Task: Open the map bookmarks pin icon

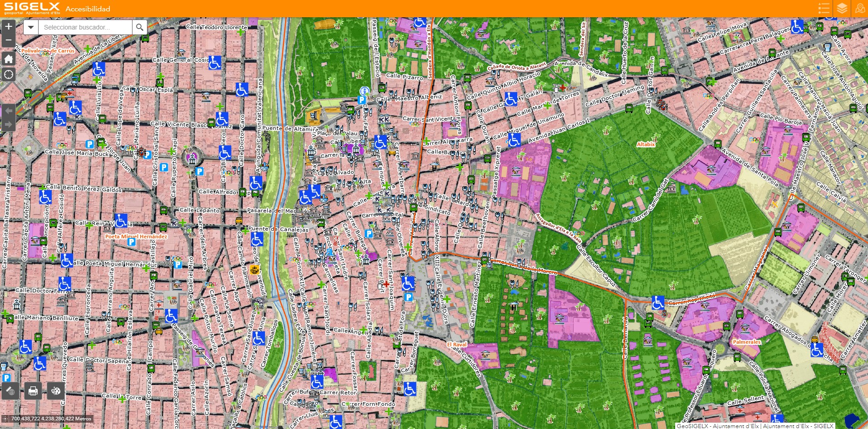Action: (859, 9)
